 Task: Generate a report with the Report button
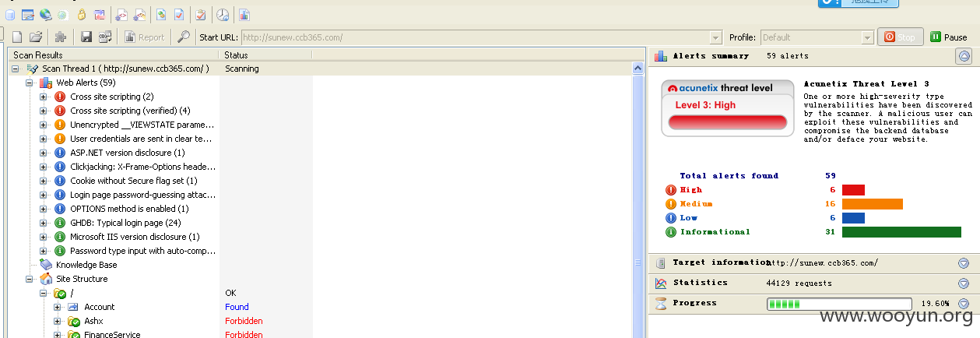pos(145,37)
